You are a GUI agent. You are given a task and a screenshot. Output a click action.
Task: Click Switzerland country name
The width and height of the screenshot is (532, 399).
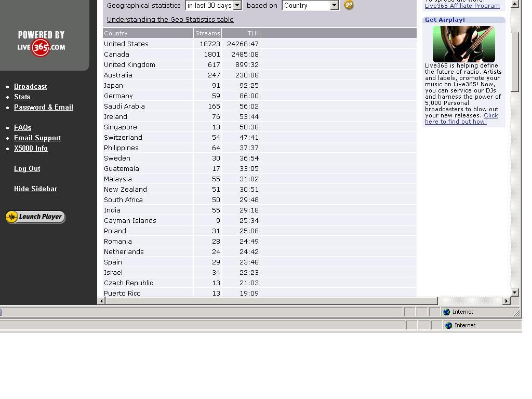[123, 137]
